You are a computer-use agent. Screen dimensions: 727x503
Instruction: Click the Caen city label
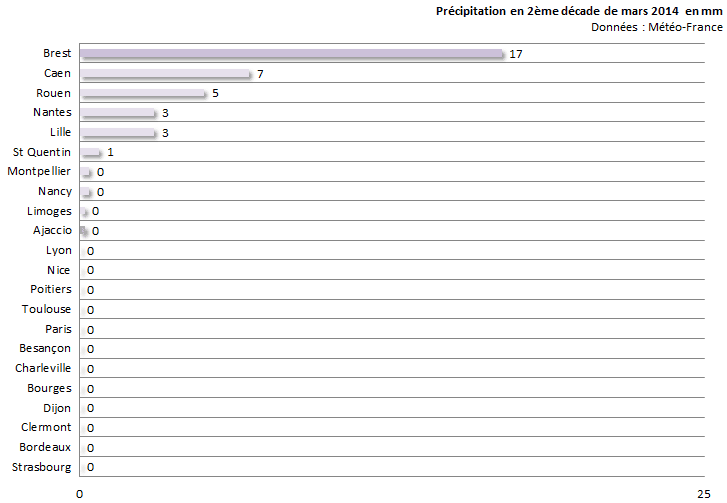point(57,73)
